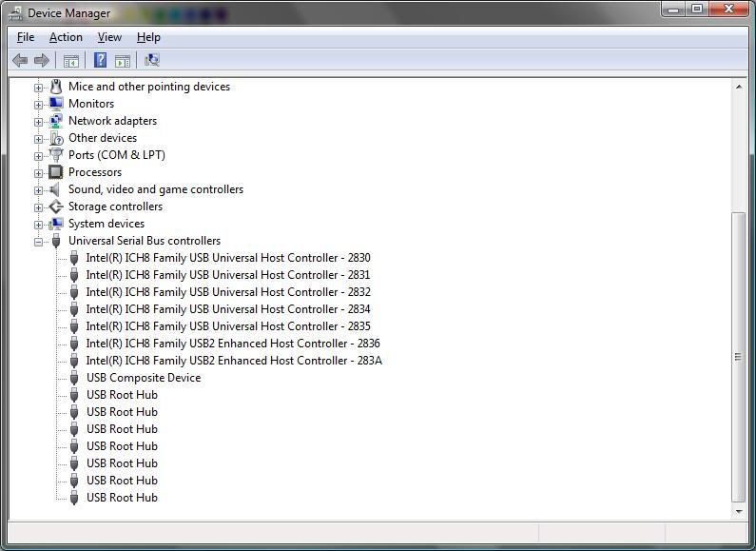Select Processors label in tree
This screenshot has width=756, height=551.
[95, 172]
